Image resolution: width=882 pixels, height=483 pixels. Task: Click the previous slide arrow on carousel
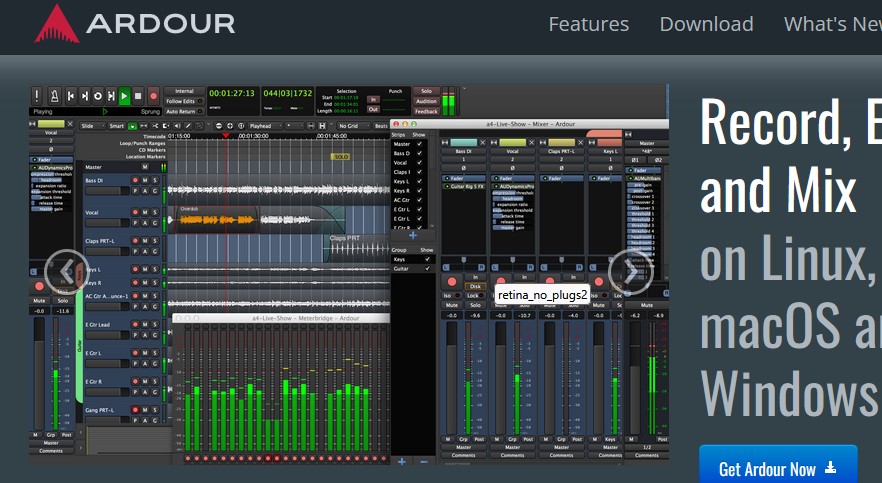coord(67,272)
